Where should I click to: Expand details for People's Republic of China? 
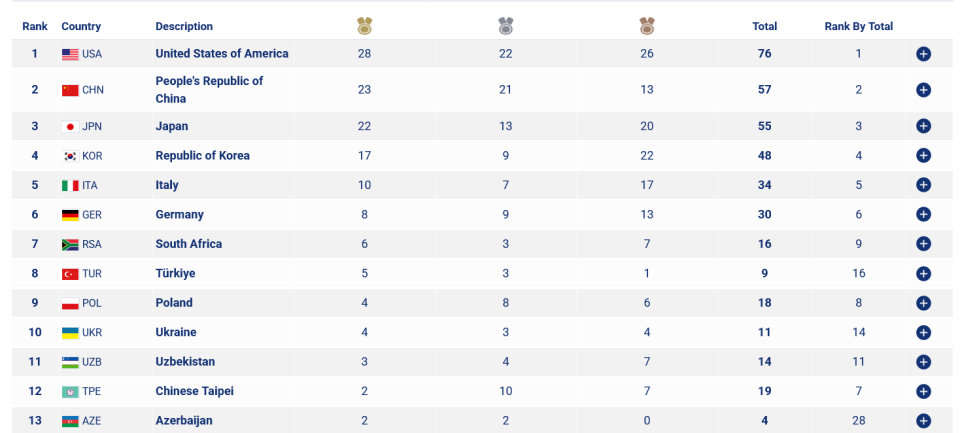923,90
